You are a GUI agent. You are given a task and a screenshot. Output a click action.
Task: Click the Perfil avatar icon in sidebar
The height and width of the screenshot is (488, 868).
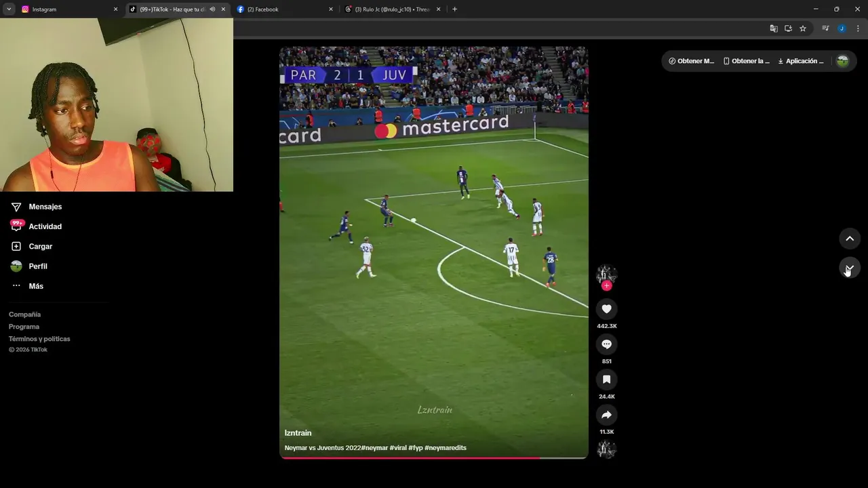tap(16, 266)
